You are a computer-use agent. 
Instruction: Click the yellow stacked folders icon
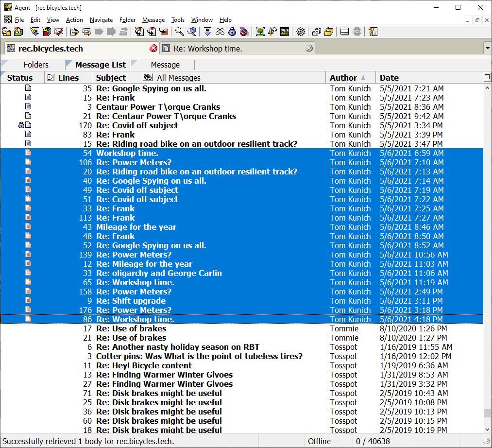click(x=329, y=32)
